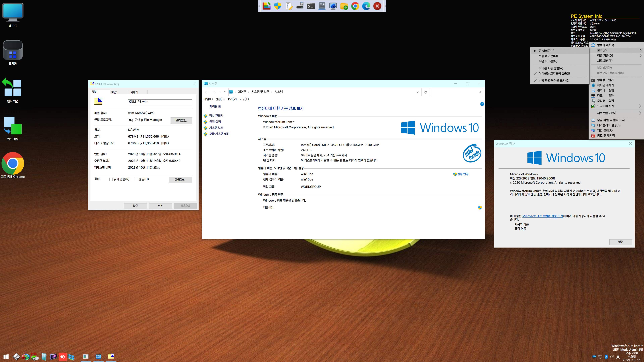Click the System and Security (시스템 및 보안) breadcrumb
644x362 pixels.
coord(260,92)
